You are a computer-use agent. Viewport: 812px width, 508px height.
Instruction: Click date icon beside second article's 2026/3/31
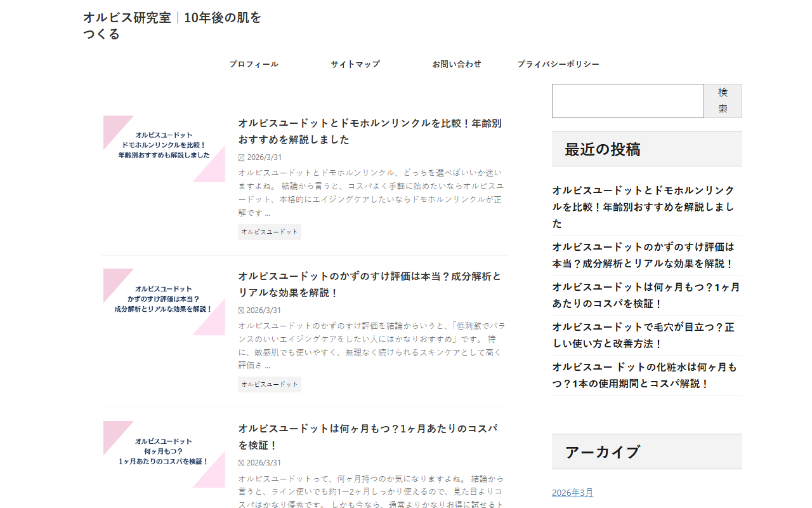click(x=241, y=311)
